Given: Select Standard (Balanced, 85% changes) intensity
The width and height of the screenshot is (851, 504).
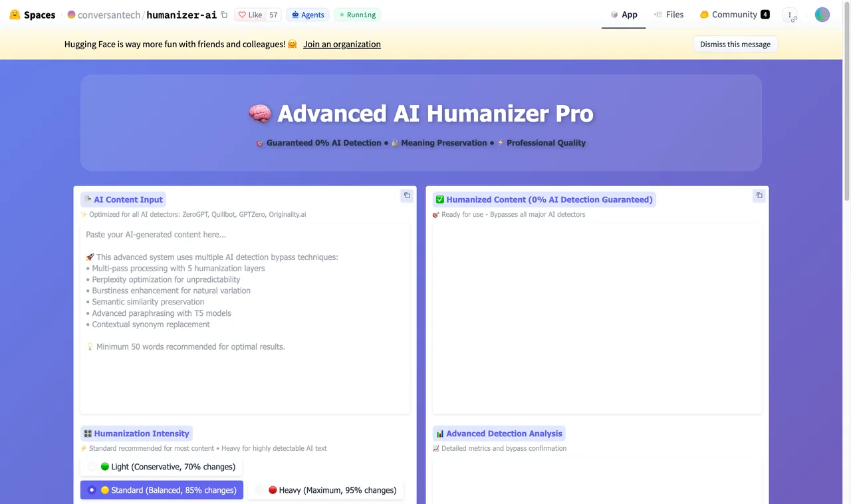Looking at the screenshot, I should [162, 490].
